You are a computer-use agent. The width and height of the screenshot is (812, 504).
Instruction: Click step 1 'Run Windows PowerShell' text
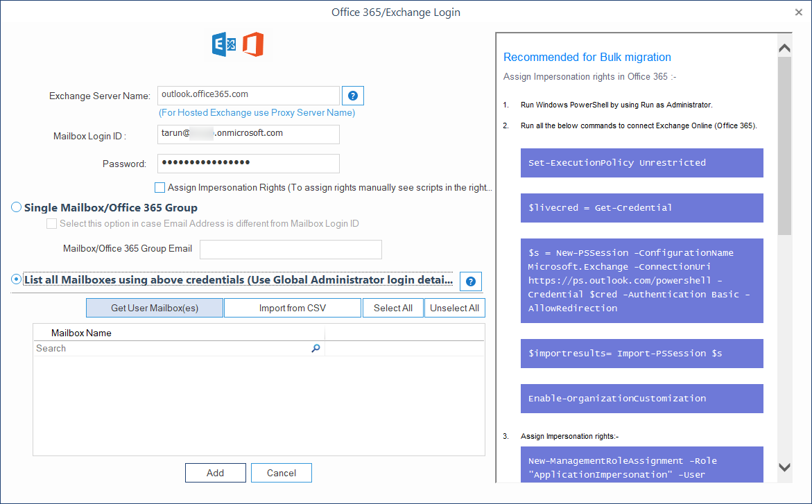point(616,105)
